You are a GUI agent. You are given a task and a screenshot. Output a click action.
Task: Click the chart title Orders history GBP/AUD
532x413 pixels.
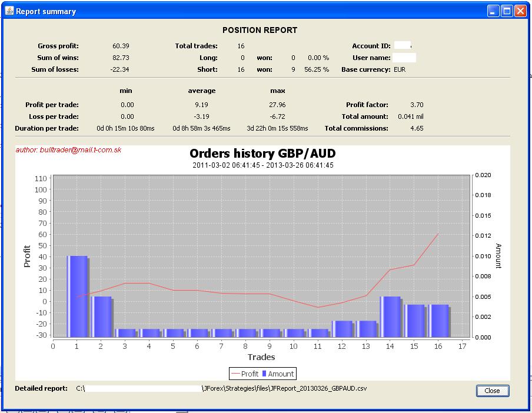pyautogui.click(x=262, y=154)
